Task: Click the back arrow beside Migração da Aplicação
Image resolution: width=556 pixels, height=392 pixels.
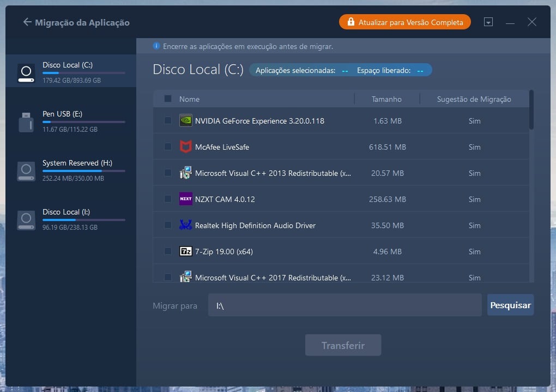Action: [x=27, y=22]
